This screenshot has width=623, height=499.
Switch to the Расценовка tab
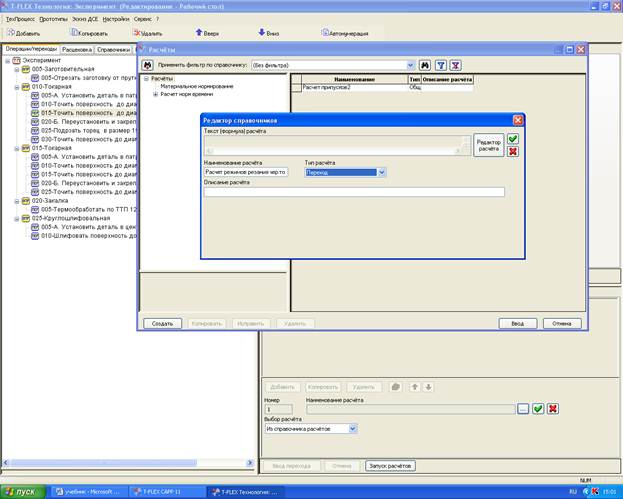(77, 50)
